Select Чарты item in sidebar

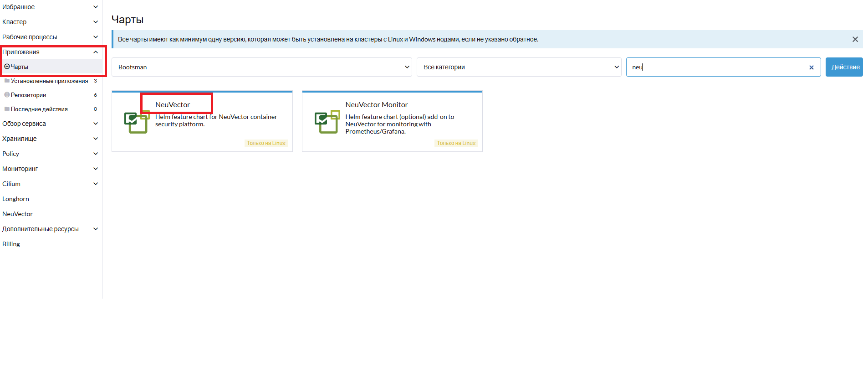[x=20, y=67]
